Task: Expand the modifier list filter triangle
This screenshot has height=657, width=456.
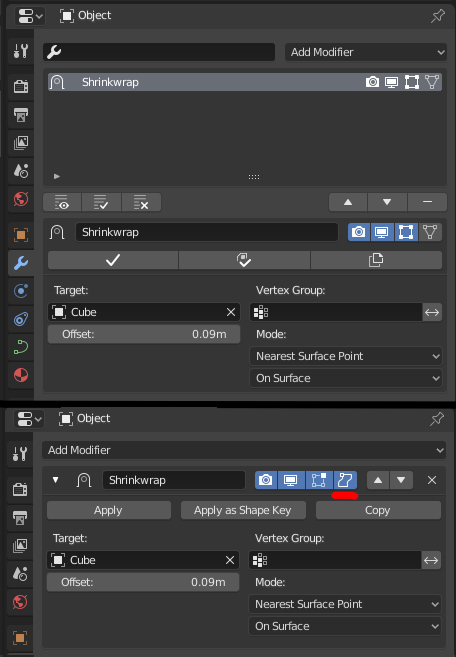Action: click(x=57, y=176)
